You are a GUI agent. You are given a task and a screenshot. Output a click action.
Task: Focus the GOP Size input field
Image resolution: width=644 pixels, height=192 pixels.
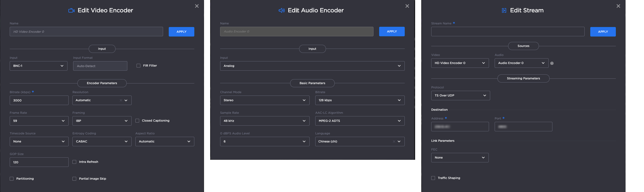click(39, 162)
